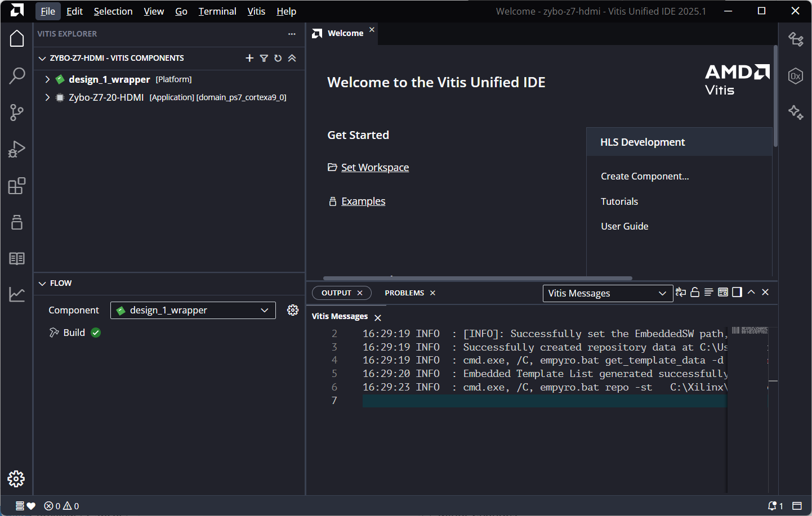812x516 pixels.
Task: Open the View menu
Action: 154,11
